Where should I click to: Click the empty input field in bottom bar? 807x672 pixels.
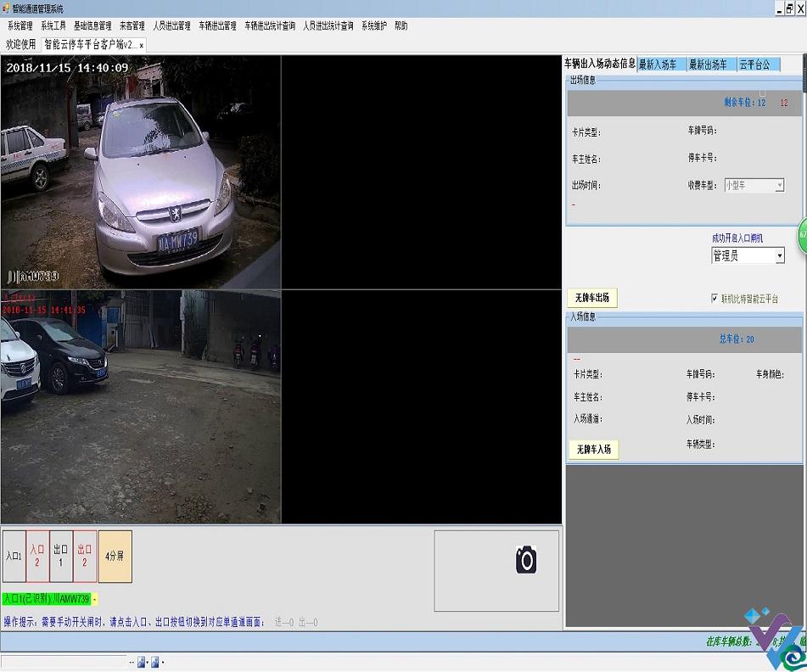[x=64, y=662]
